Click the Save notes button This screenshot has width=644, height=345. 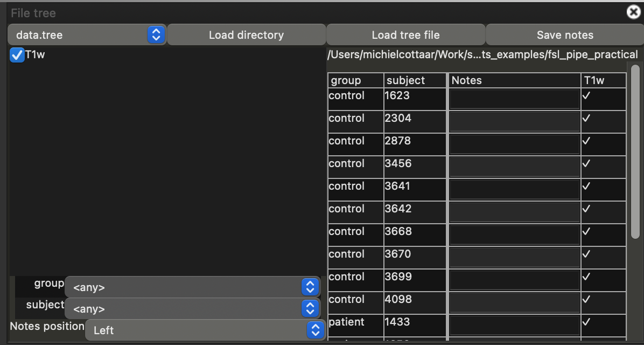tap(564, 34)
